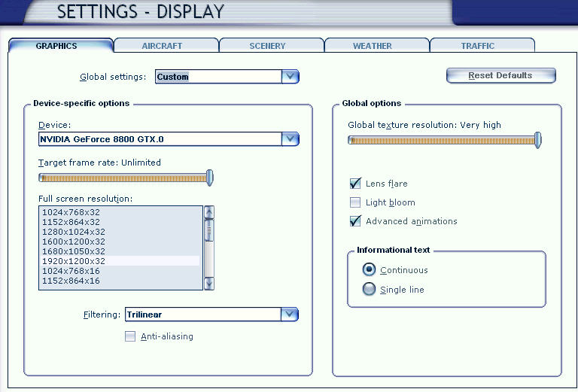Image resolution: width=578 pixels, height=392 pixels.
Task: Go to the Traffic tab
Action: 478,46
